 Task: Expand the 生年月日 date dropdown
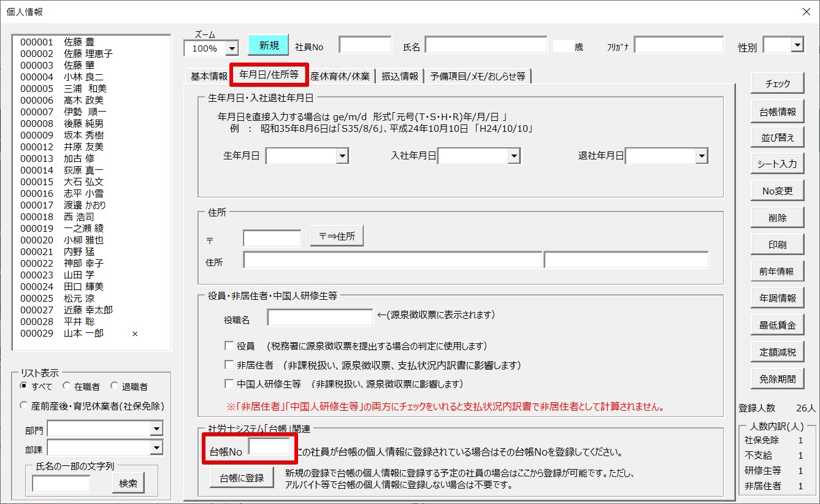coord(342,156)
